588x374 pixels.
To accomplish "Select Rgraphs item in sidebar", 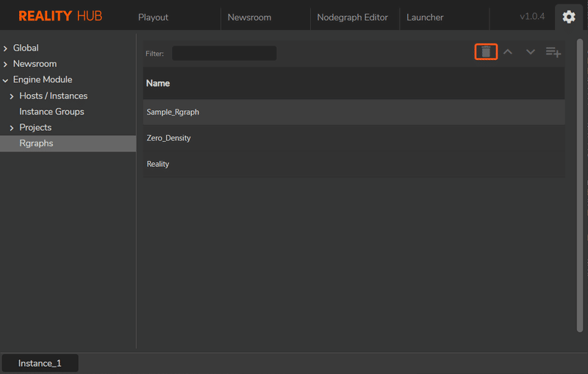I will coord(37,143).
